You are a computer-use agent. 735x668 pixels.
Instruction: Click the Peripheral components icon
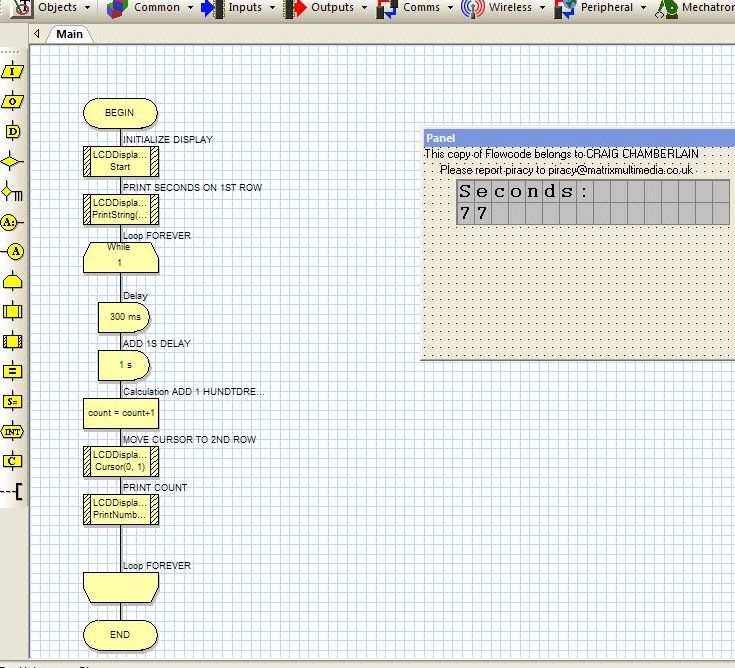pyautogui.click(x=564, y=8)
